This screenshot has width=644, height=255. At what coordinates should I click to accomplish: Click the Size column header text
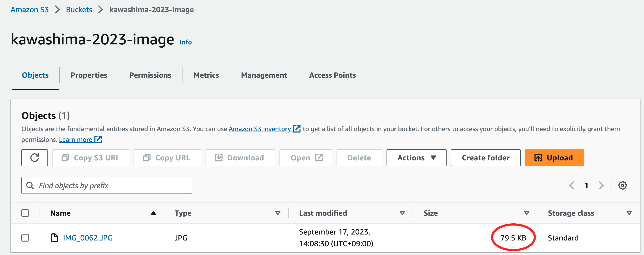click(x=431, y=213)
